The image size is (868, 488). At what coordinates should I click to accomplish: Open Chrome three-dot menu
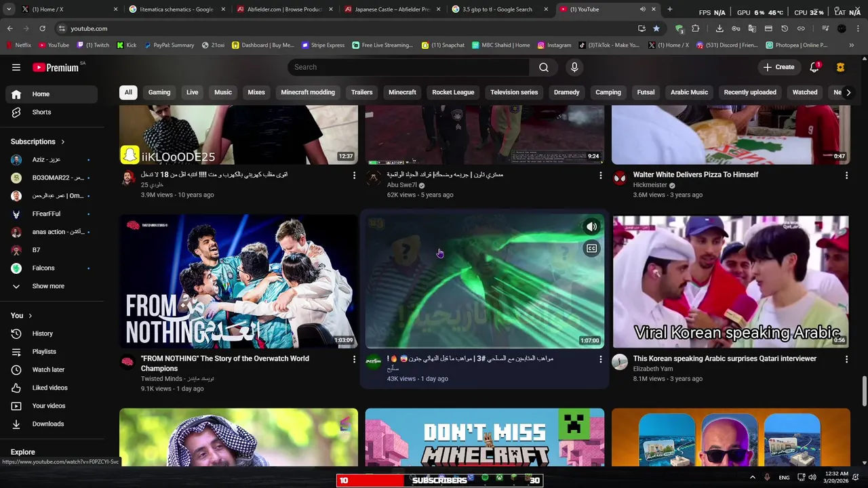point(858,28)
